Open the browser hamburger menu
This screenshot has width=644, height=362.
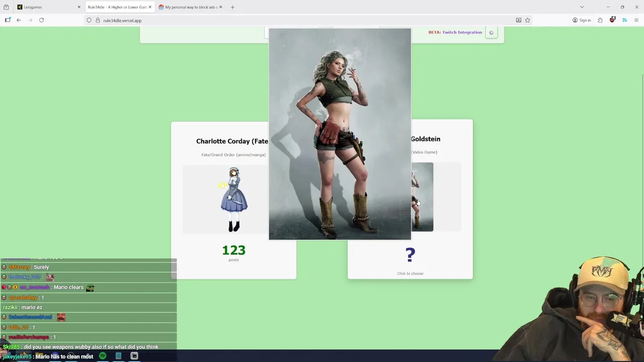[636, 20]
